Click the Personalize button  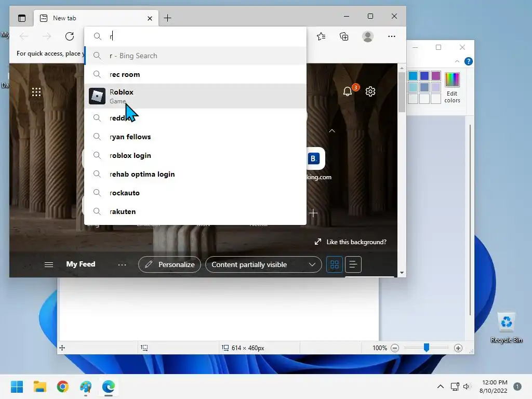[170, 264]
